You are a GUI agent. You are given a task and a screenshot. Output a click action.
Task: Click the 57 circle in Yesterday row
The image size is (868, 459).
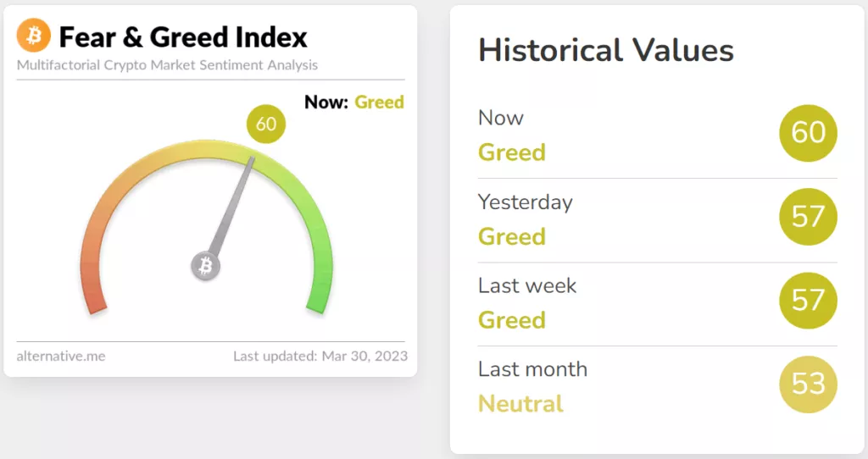808,216
